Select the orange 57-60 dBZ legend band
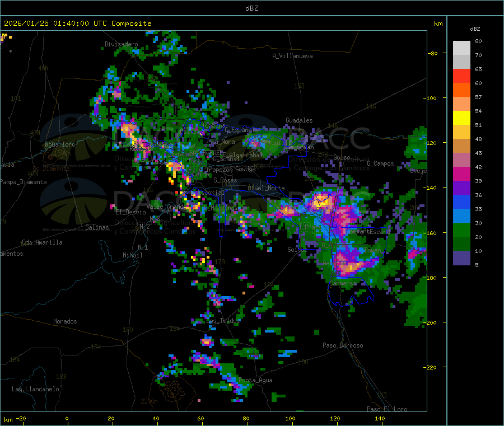This screenshot has width=504, height=426. 461,90
